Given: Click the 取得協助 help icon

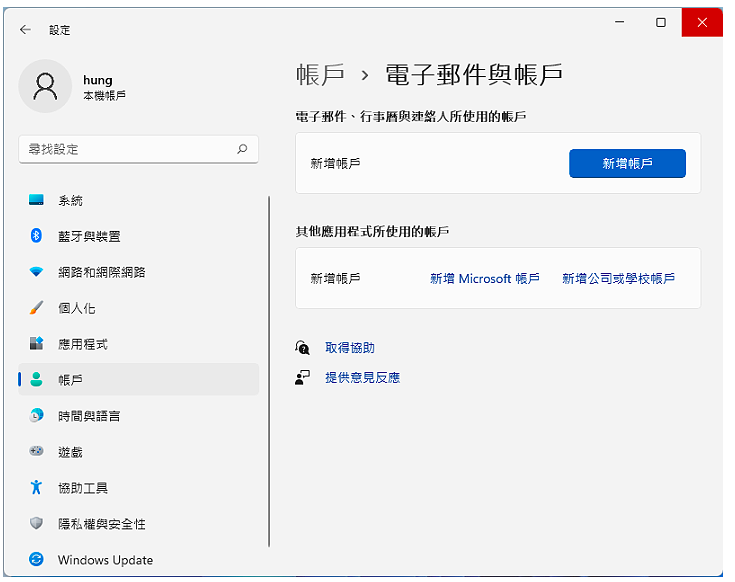Looking at the screenshot, I should pos(302,348).
